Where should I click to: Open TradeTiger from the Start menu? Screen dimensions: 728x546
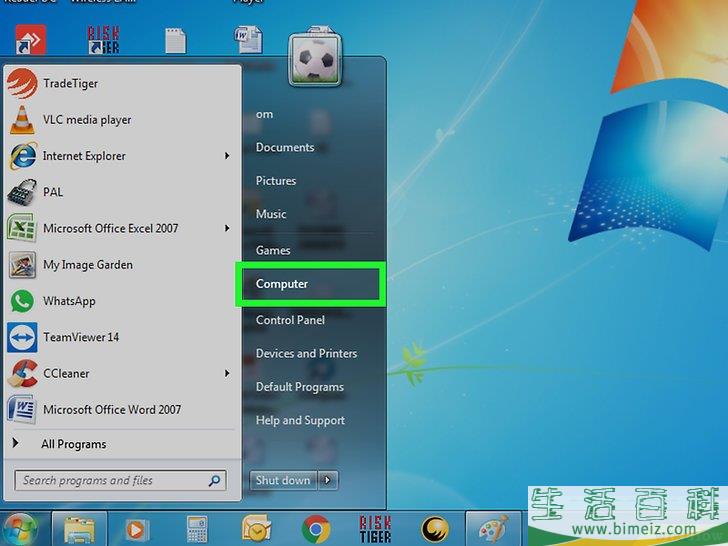(70, 84)
